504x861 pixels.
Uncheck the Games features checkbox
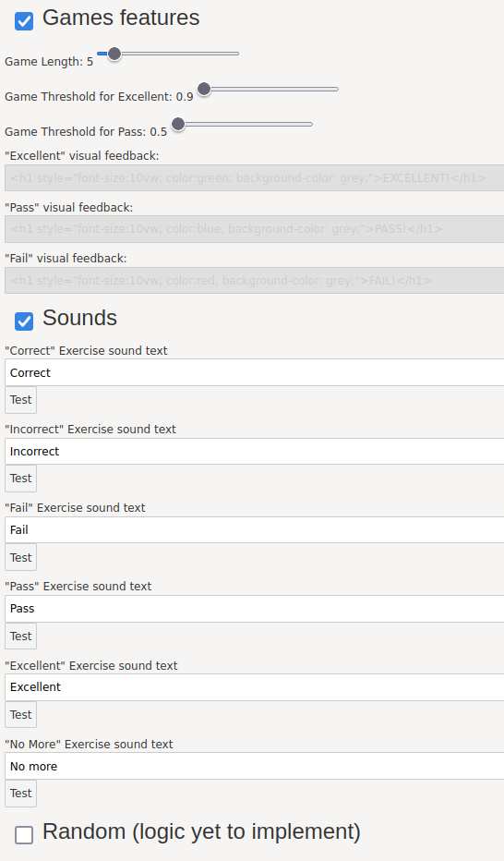[x=24, y=21]
